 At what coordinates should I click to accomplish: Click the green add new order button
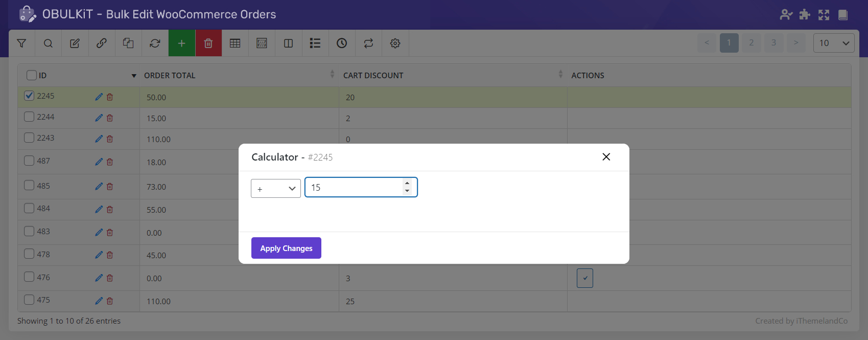(181, 43)
